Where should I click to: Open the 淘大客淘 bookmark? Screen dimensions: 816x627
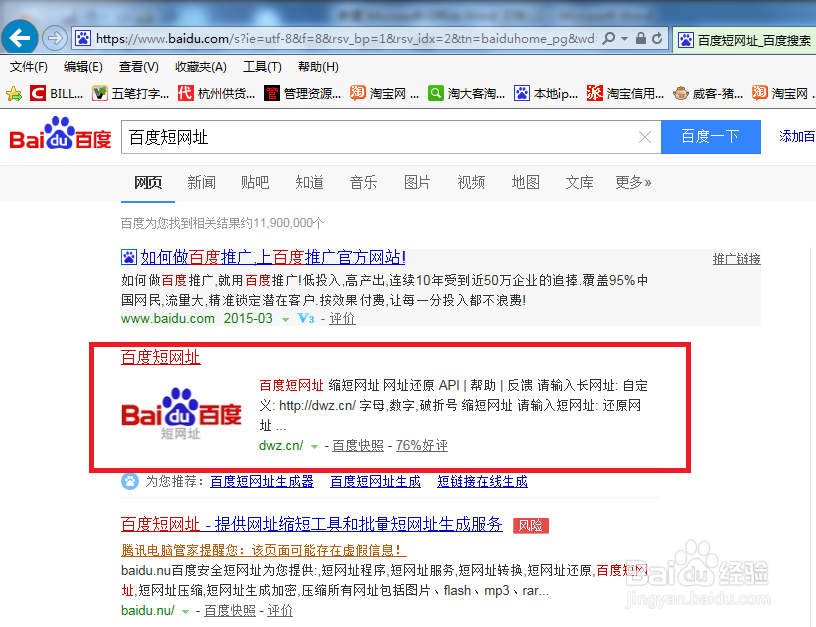[466, 94]
